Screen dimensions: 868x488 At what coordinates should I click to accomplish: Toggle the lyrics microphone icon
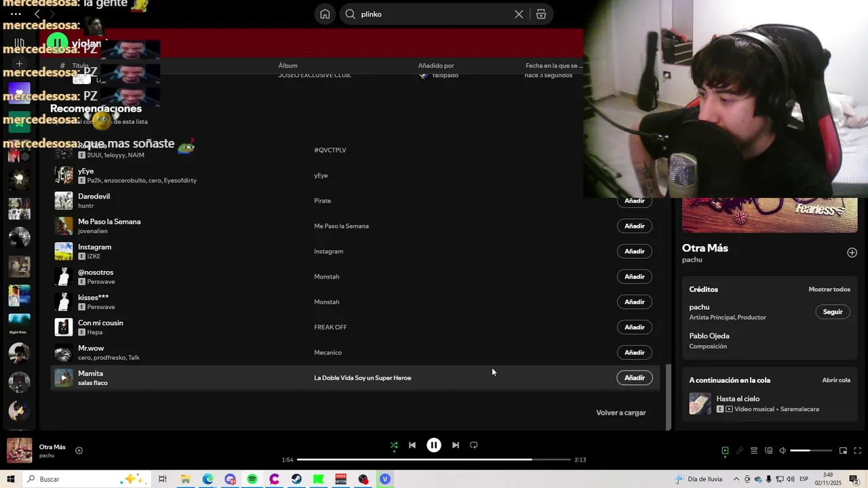[740, 451]
